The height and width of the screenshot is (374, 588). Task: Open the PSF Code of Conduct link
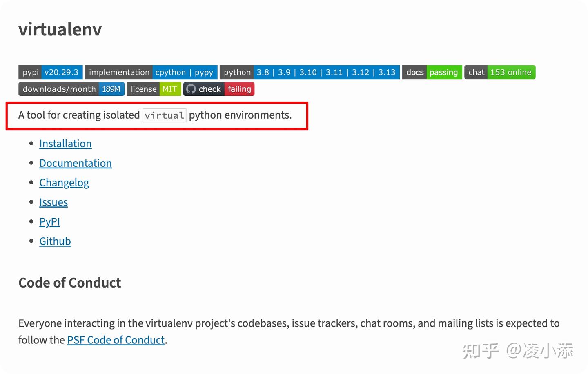[116, 340]
